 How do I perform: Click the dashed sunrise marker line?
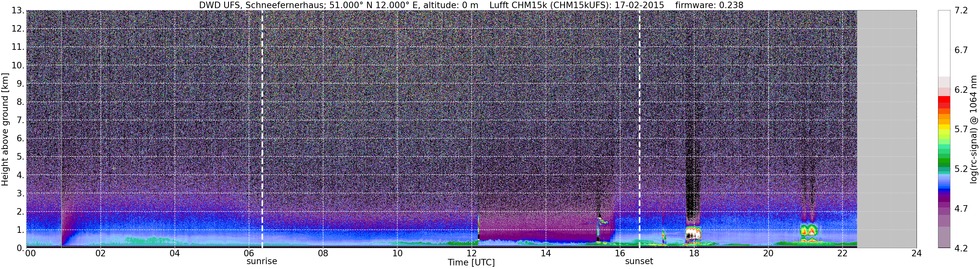click(262, 129)
